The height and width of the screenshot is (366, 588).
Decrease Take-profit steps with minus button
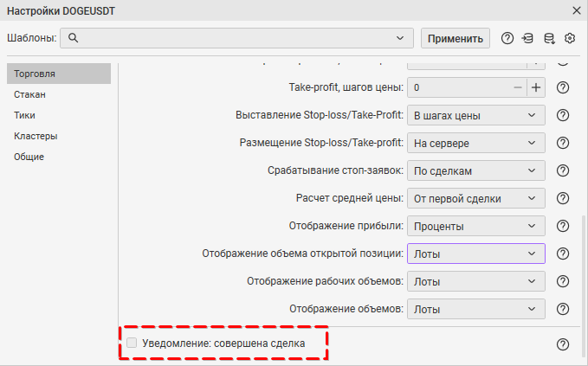click(x=518, y=87)
